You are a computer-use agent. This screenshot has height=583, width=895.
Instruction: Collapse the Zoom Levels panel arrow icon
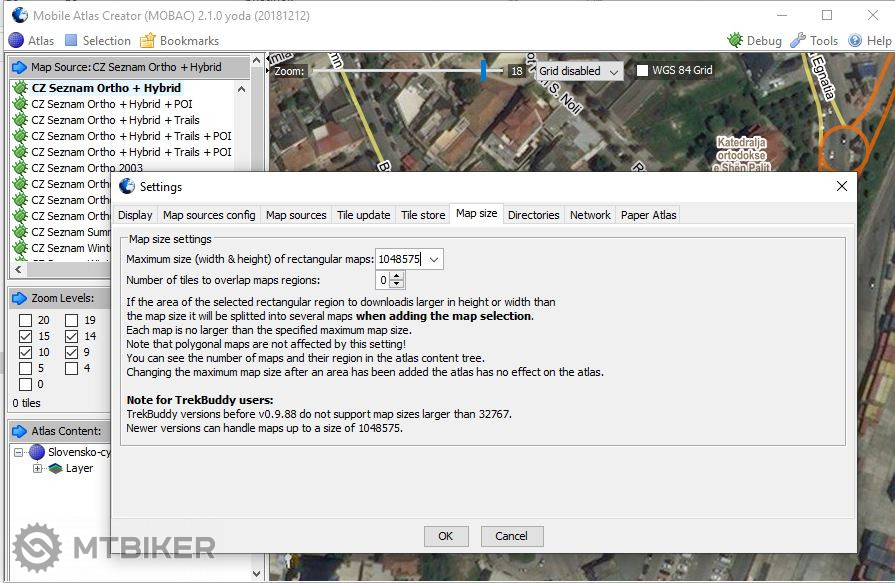coord(20,298)
